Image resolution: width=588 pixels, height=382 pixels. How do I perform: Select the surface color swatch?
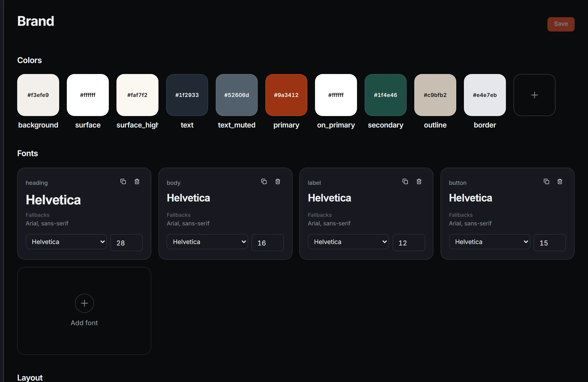click(x=88, y=95)
